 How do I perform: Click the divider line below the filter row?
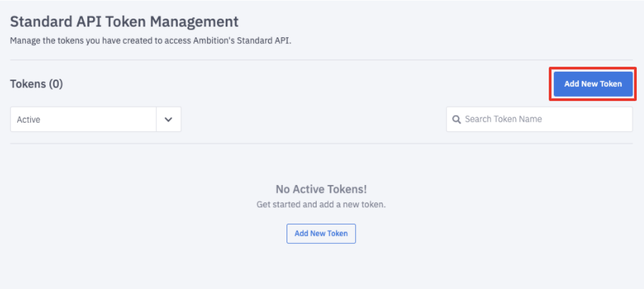pos(321,143)
